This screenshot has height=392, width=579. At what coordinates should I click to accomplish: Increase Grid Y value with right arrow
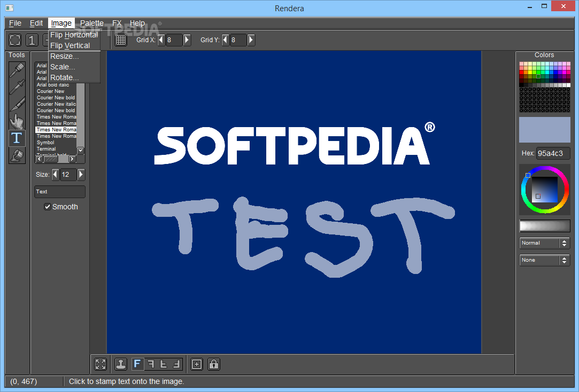[251, 40]
